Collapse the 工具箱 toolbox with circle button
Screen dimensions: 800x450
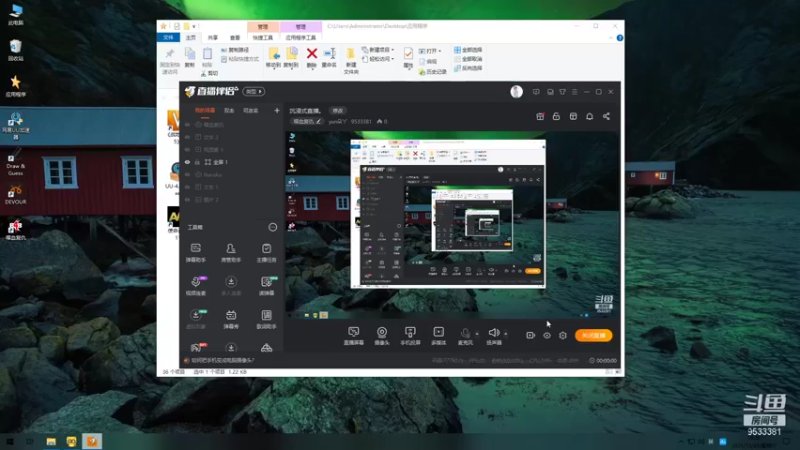click(x=273, y=227)
